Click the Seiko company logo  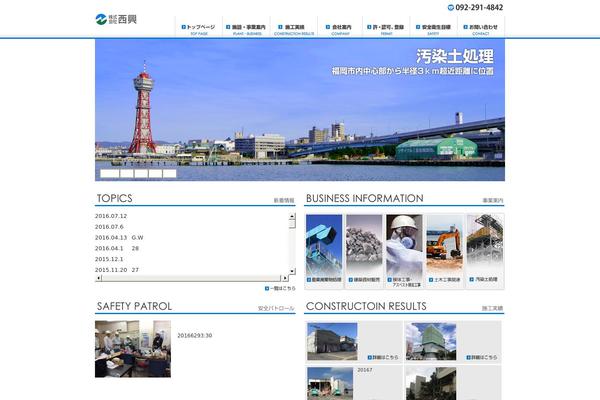click(x=116, y=19)
